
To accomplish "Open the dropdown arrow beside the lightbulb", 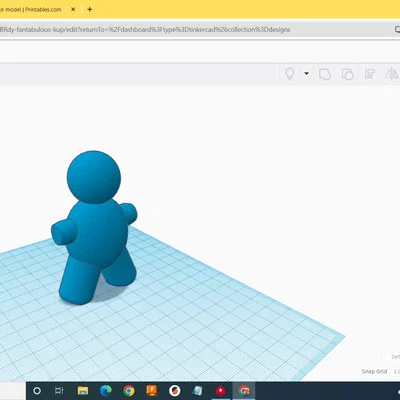I will (306, 74).
